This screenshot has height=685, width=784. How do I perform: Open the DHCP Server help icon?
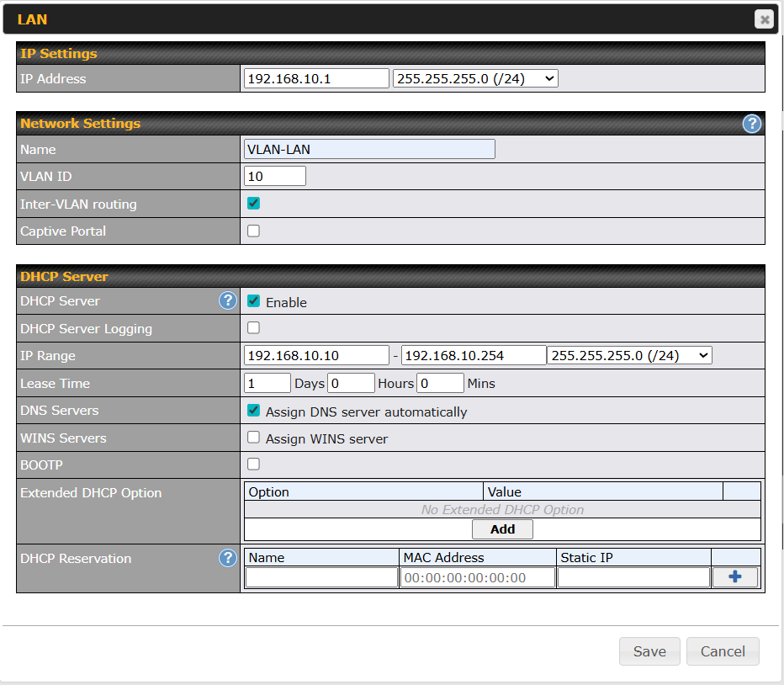pyautogui.click(x=228, y=301)
